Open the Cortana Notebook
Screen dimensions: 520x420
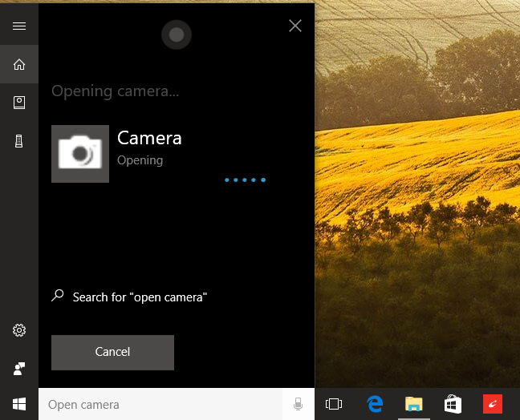point(19,103)
